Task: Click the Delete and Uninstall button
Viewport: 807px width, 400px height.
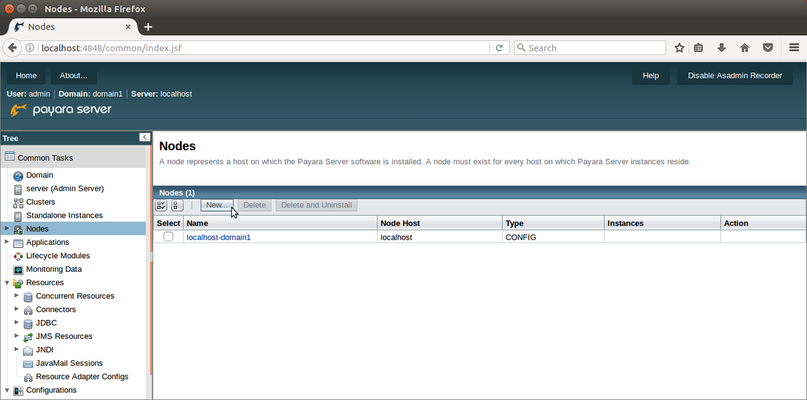Action: 317,205
